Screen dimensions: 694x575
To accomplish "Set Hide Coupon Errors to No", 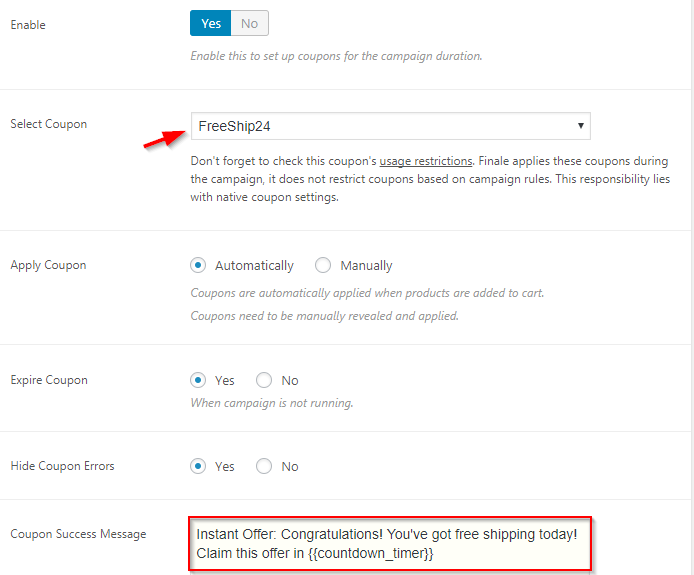I will coord(264,466).
